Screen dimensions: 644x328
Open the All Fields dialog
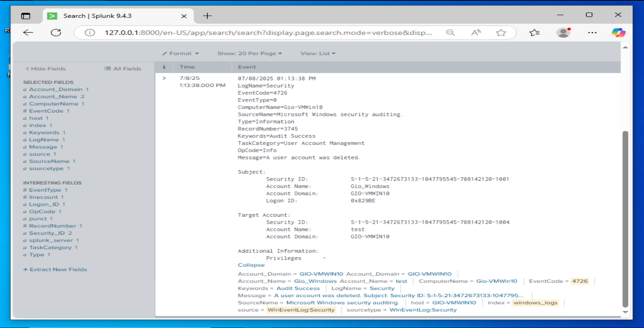point(123,69)
